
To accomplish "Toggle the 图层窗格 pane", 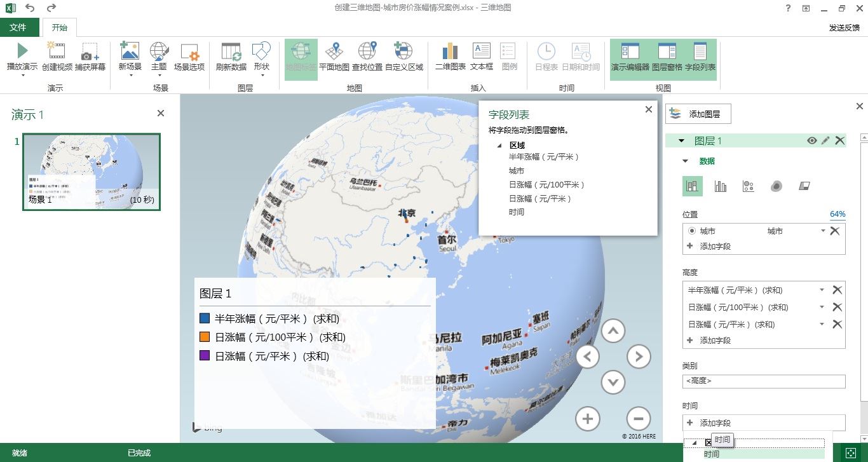I will 667,59.
